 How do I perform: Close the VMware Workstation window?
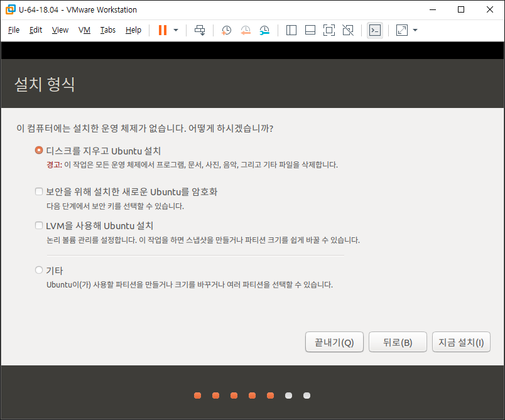coord(490,9)
